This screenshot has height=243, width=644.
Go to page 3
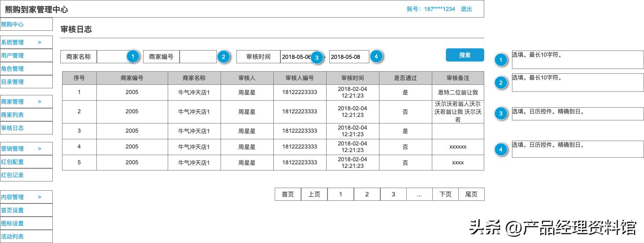point(394,194)
